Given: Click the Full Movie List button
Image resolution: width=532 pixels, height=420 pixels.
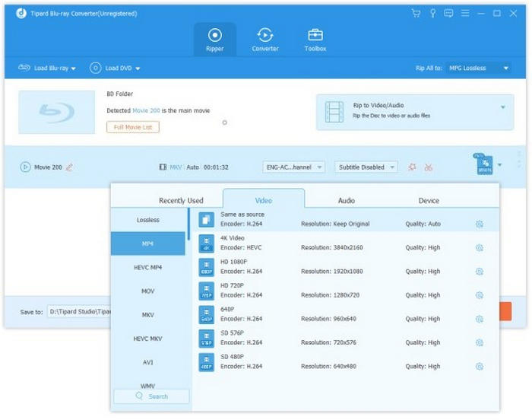Looking at the screenshot, I should [133, 127].
